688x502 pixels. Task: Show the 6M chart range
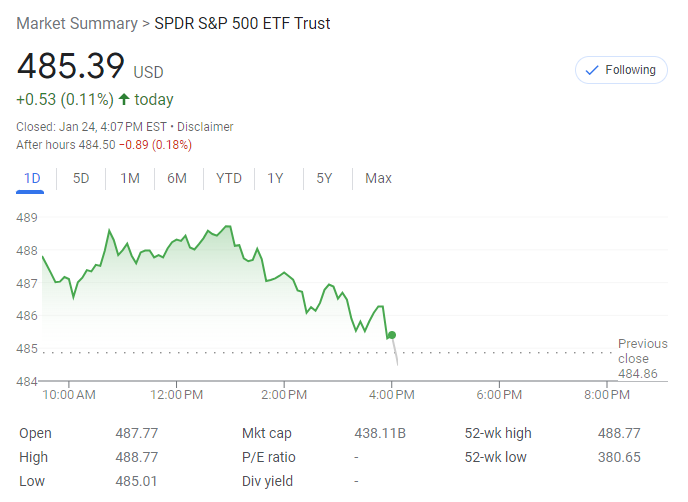(x=177, y=178)
